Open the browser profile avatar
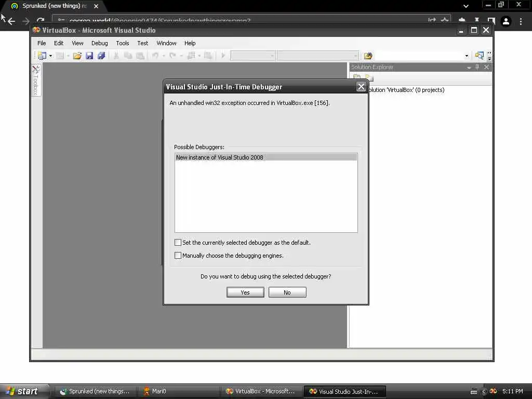 pos(506,21)
